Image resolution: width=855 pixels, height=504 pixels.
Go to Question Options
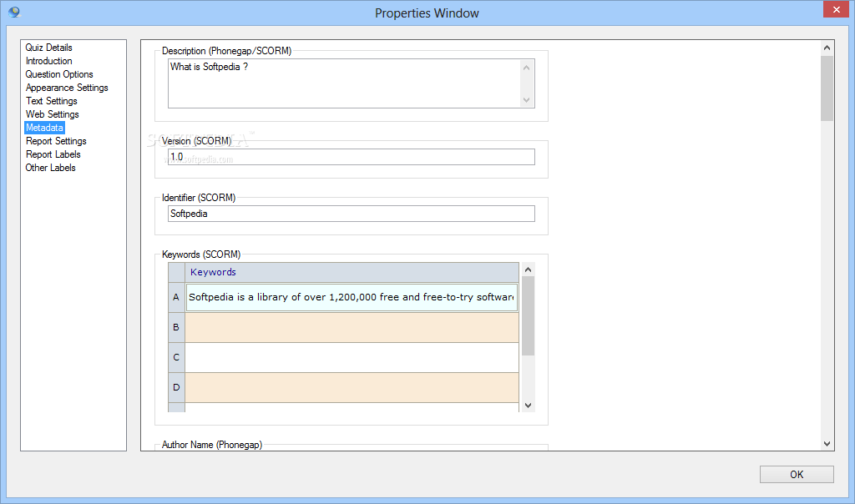(59, 74)
